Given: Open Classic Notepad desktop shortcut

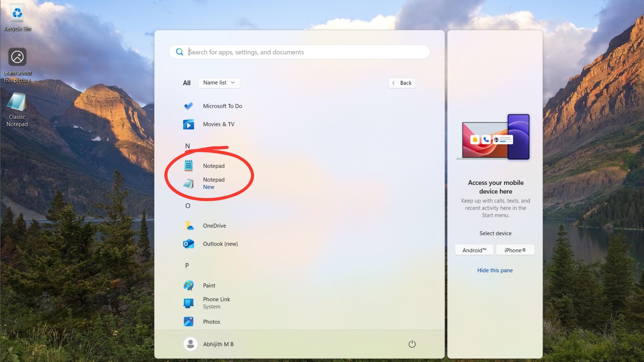Looking at the screenshot, I should 17,104.
